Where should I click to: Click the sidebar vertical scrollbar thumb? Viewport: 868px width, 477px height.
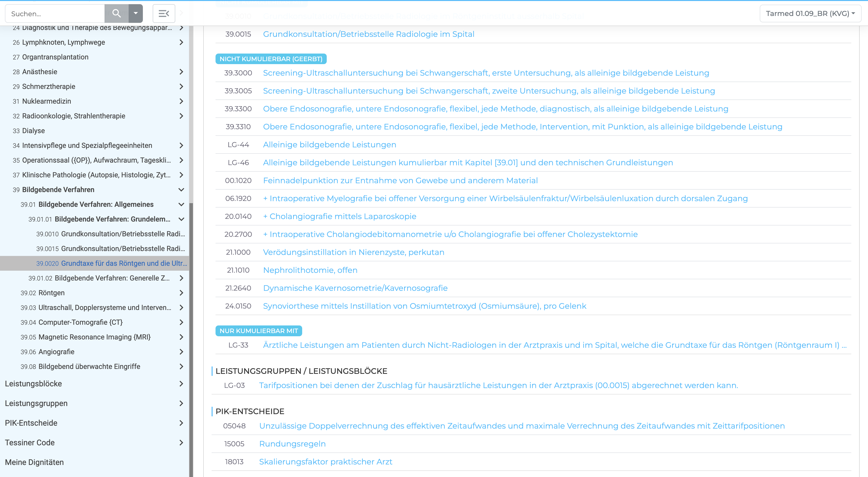[191, 340]
